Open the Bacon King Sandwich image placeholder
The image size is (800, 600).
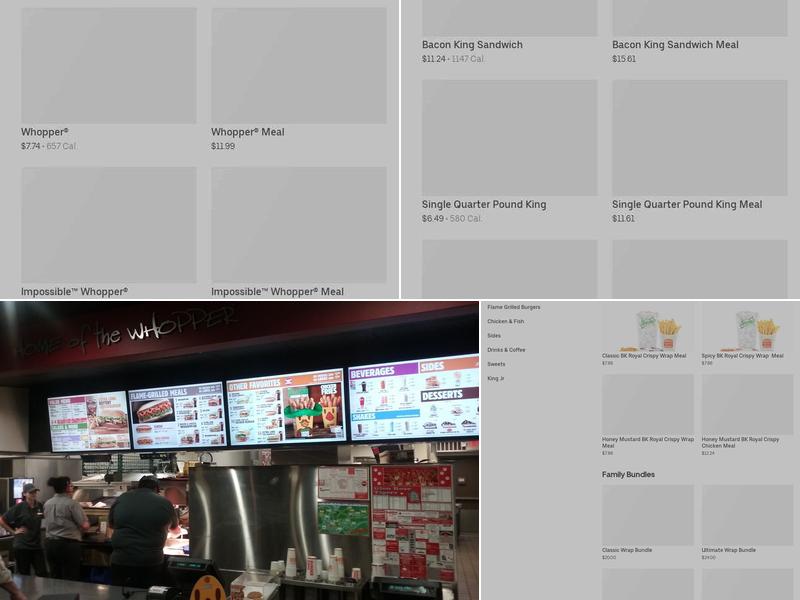point(509,18)
